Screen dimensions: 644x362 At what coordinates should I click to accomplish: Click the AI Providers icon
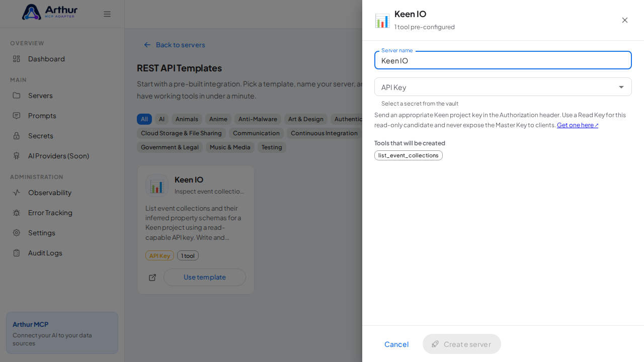17,156
